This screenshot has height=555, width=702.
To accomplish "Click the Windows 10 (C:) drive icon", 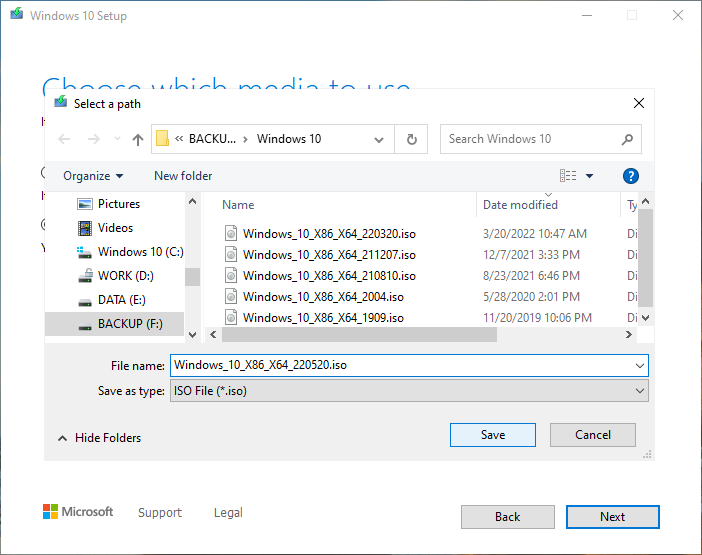I will click(x=84, y=252).
